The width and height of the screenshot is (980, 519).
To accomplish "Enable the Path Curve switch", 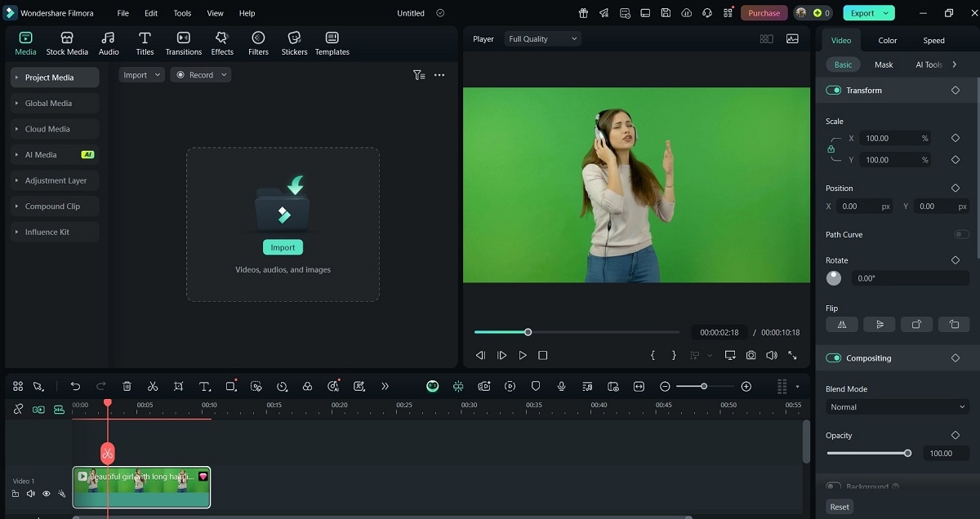I will click(x=961, y=235).
